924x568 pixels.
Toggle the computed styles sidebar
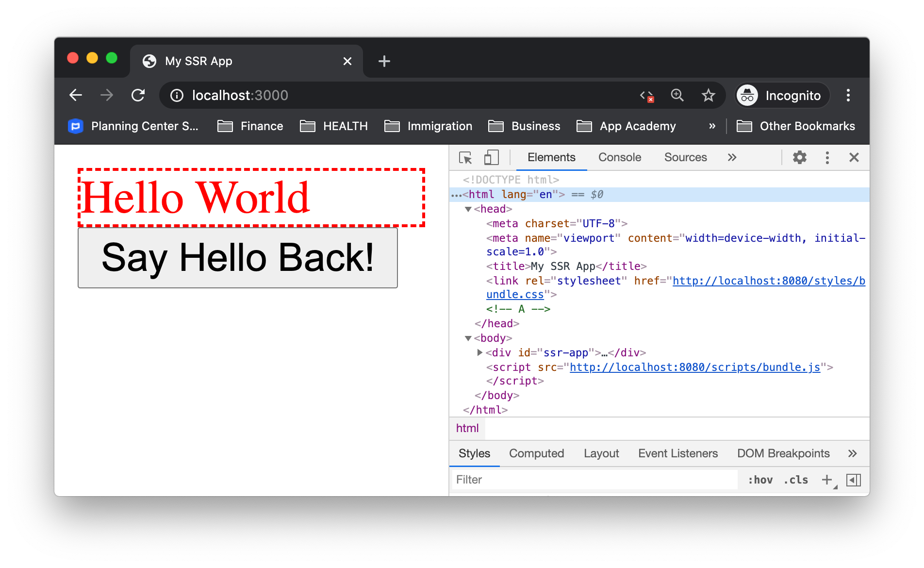tap(854, 480)
